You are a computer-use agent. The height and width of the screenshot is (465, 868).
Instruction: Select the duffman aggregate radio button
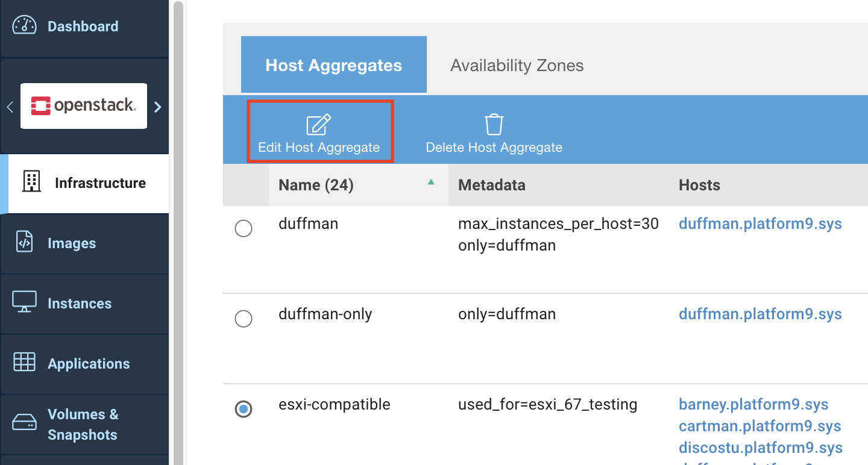pyautogui.click(x=244, y=229)
